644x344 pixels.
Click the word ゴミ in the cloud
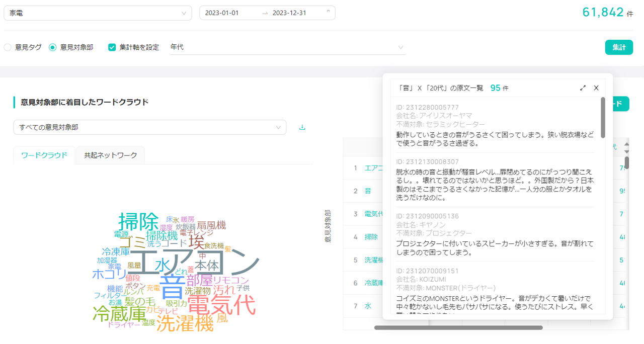click(133, 242)
